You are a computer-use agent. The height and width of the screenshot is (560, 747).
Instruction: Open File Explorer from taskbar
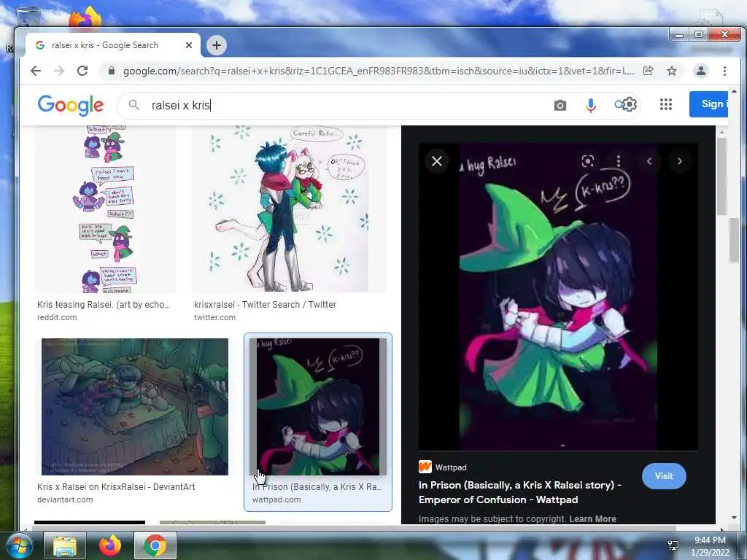pyautogui.click(x=65, y=545)
